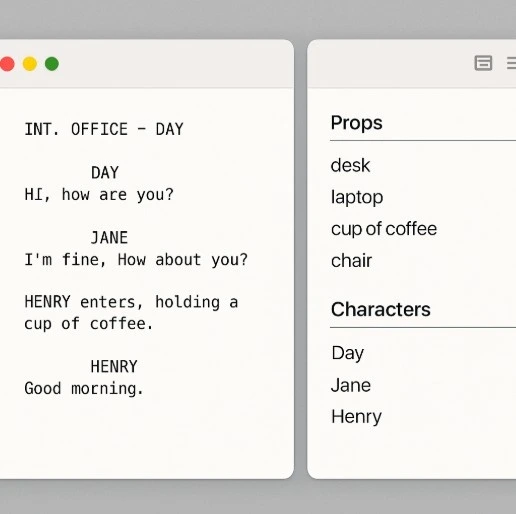Viewport: 516px width, 514px height.
Task: Select 'desk' in the Props list
Action: (x=350, y=165)
